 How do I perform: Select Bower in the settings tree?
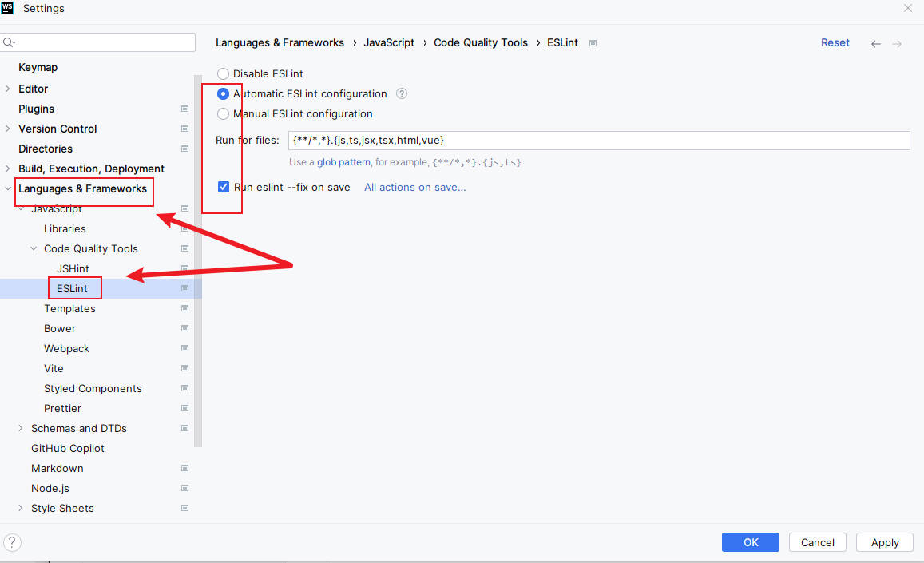[60, 329]
